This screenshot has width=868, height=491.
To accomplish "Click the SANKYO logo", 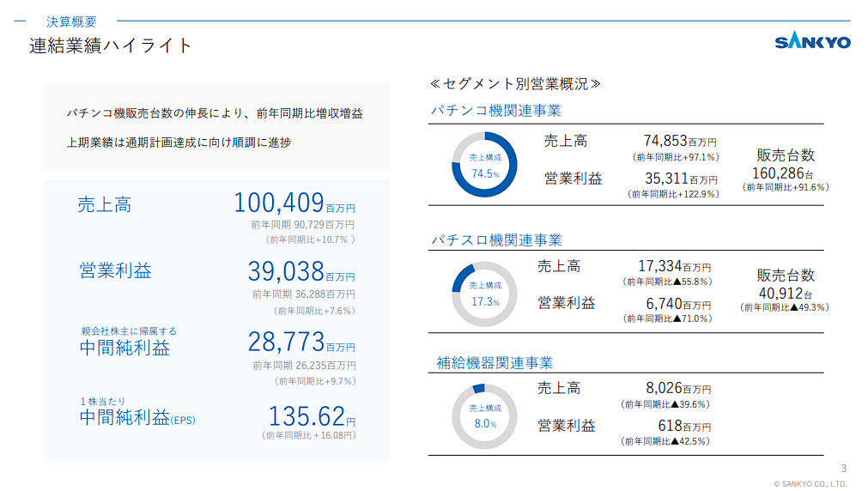I will tap(812, 42).
